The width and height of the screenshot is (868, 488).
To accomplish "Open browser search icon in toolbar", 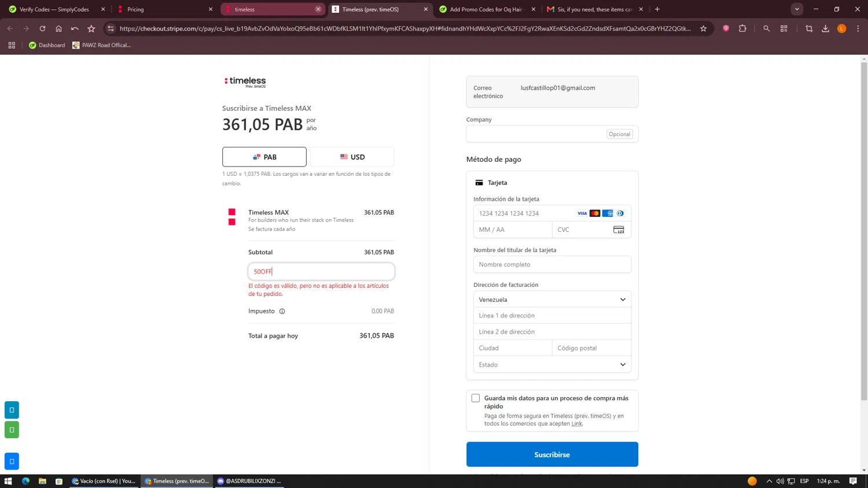I will click(x=767, y=28).
